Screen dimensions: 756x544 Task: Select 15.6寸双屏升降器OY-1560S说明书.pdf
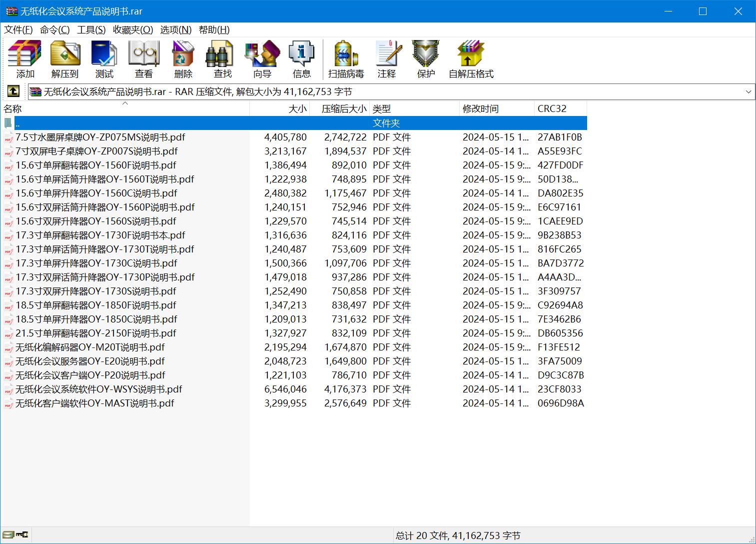point(294,221)
